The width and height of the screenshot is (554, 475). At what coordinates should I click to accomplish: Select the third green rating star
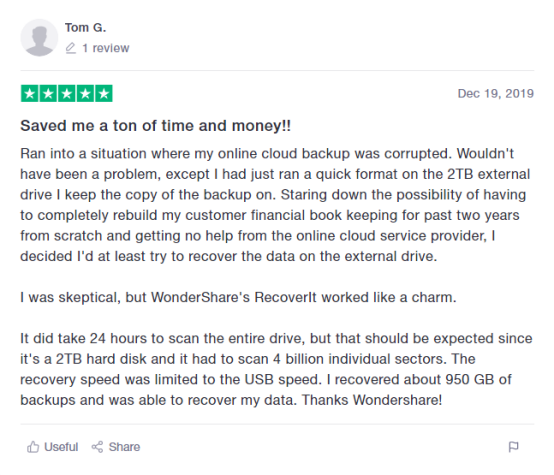[66, 94]
